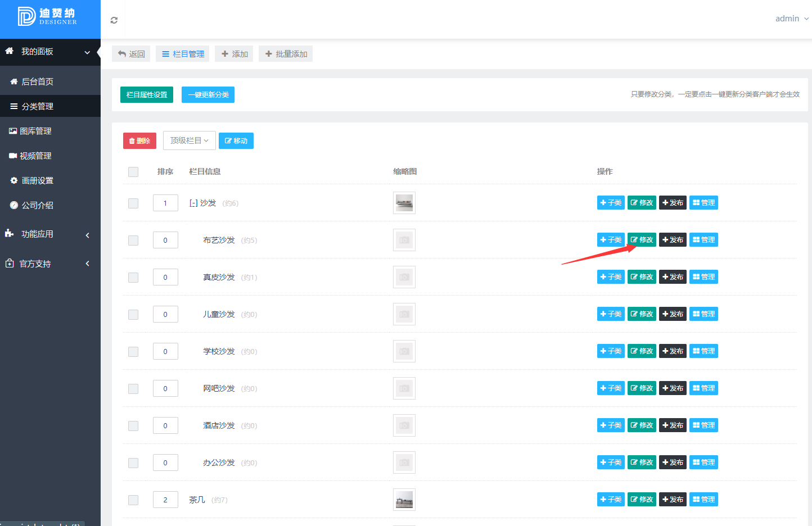Viewport: 812px width, 526px height.
Task: Collapse the [-] 沙发 category tree
Action: pyautogui.click(x=193, y=203)
